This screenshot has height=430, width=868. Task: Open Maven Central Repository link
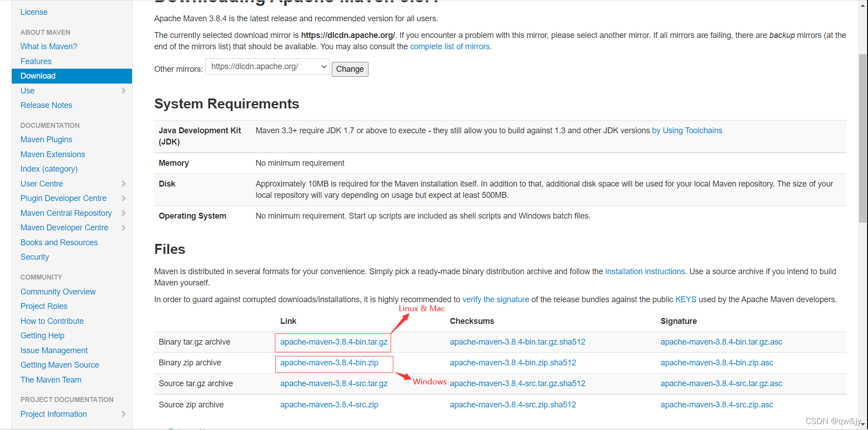(66, 213)
